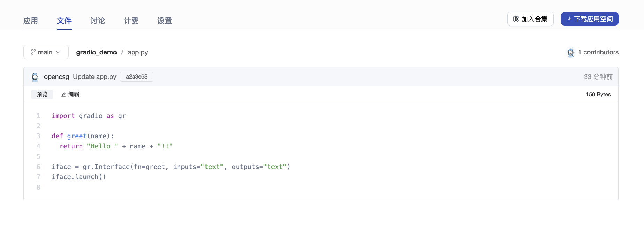Click the download arrow icon

pos(569,19)
